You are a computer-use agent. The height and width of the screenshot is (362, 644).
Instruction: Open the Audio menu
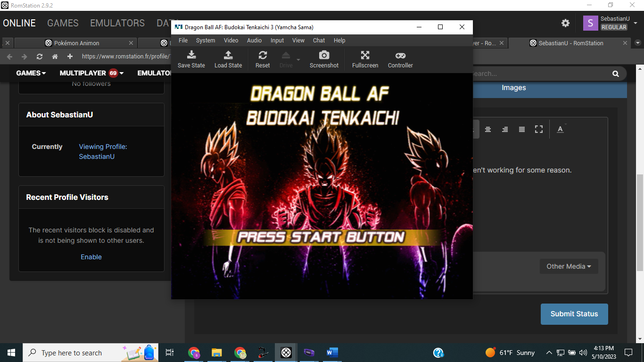pyautogui.click(x=255, y=41)
